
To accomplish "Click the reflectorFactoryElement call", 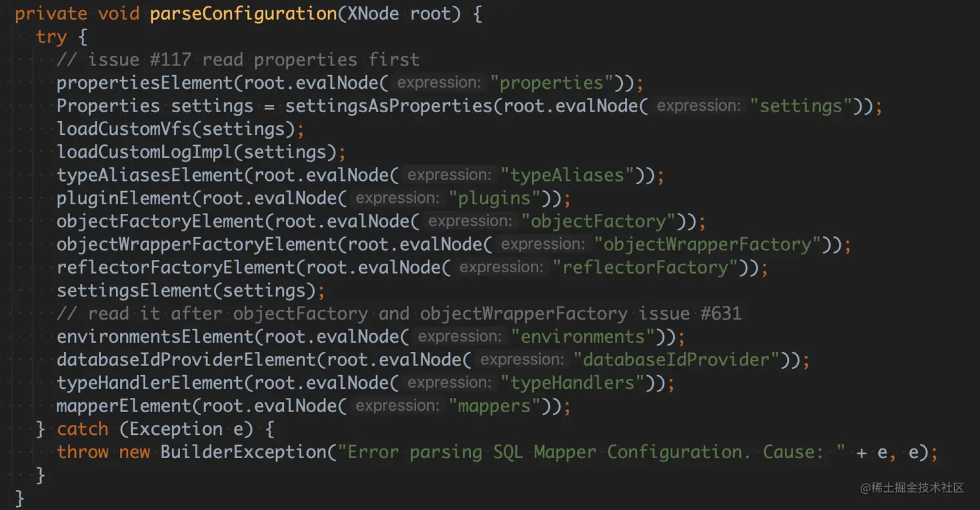I will pos(176,268).
